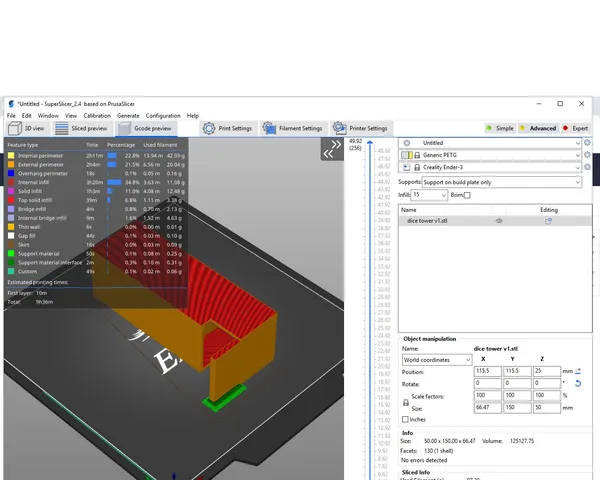The height and width of the screenshot is (480, 600).
Task: Click the Internal perimeter yellow color swatch
Action: (x=11, y=156)
